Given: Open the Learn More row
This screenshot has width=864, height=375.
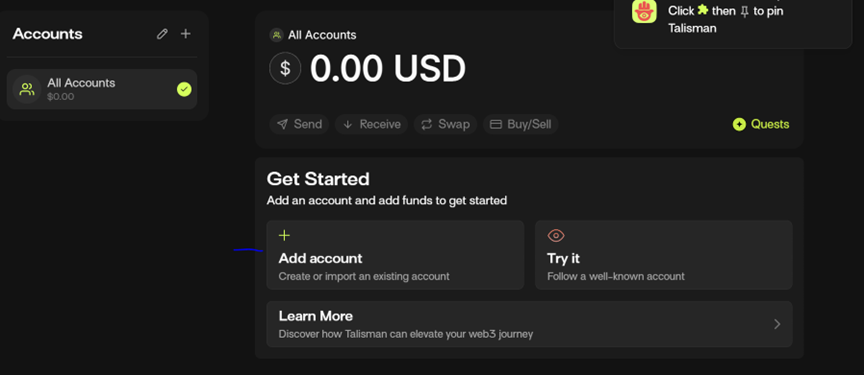Looking at the screenshot, I should click(x=530, y=324).
